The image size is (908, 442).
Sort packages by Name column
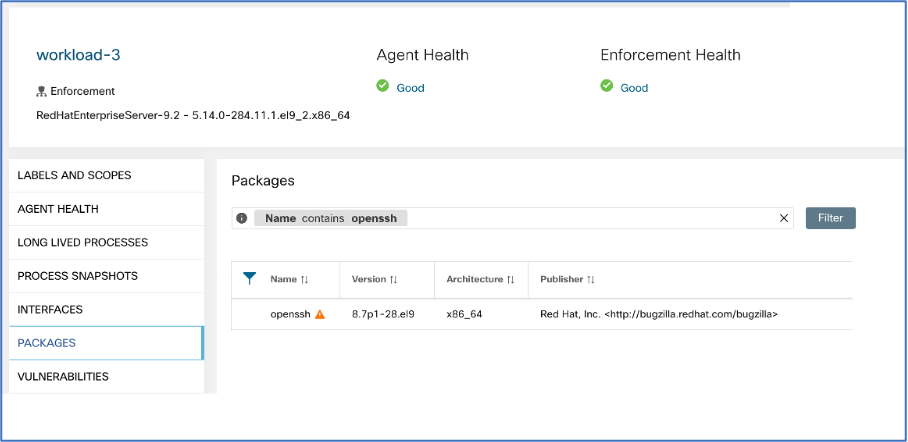304,280
